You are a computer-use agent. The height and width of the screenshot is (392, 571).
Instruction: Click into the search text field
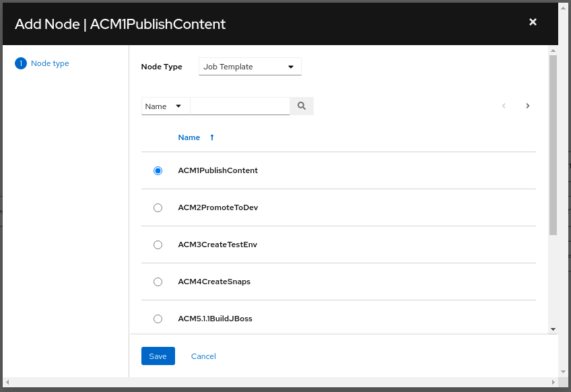tap(240, 106)
